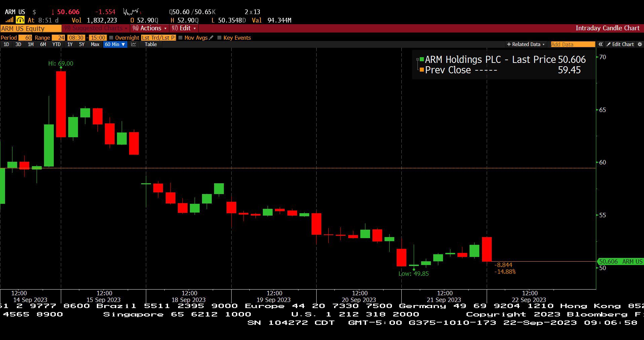Click the yellow gauge icon near the timestamp
644x340 pixels.
click(x=20, y=20)
